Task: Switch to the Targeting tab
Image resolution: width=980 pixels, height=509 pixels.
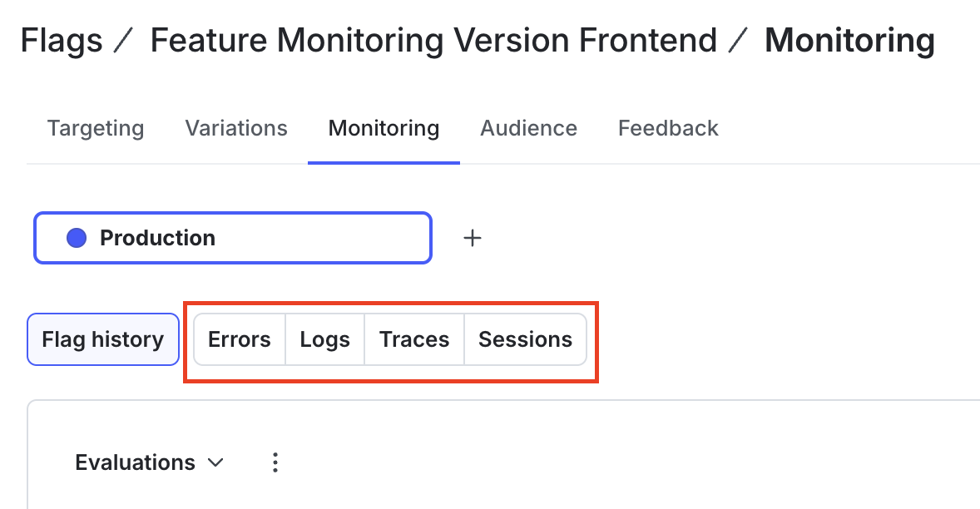Action: [96, 128]
